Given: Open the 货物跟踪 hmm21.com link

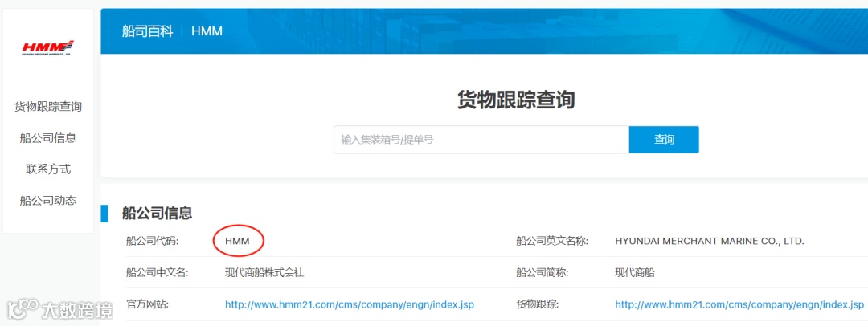Looking at the screenshot, I should coord(739,304).
